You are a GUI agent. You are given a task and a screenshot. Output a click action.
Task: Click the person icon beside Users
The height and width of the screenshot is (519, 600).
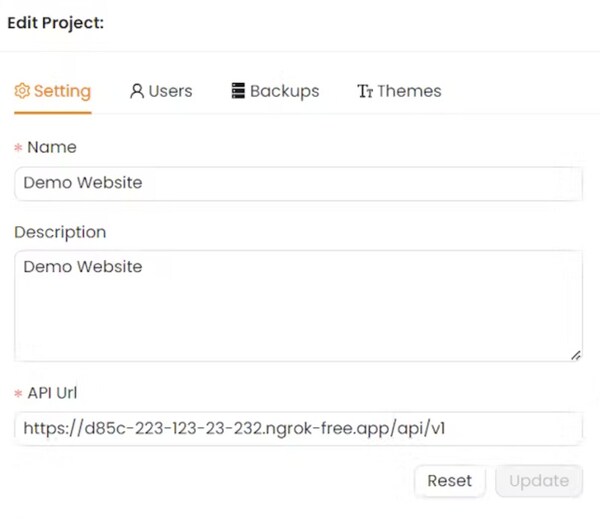coord(137,91)
